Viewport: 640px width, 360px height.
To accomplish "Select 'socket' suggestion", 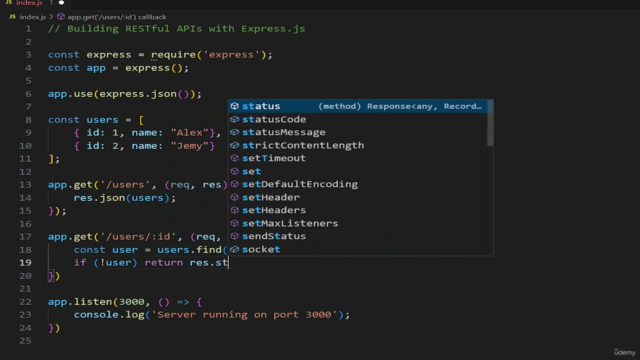I will tap(358, 249).
